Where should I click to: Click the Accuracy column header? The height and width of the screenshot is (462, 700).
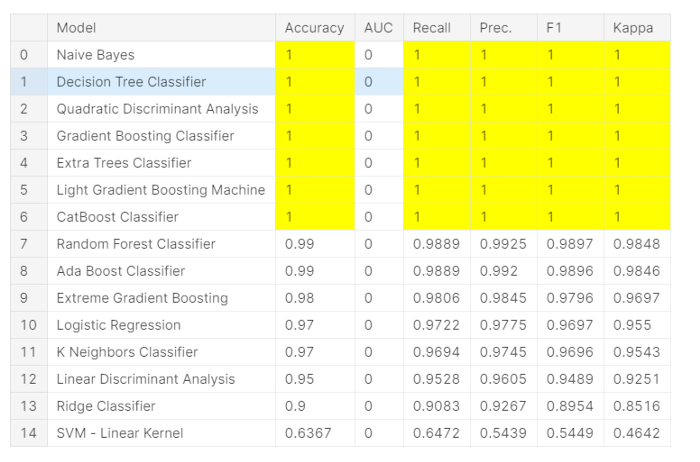click(x=314, y=28)
